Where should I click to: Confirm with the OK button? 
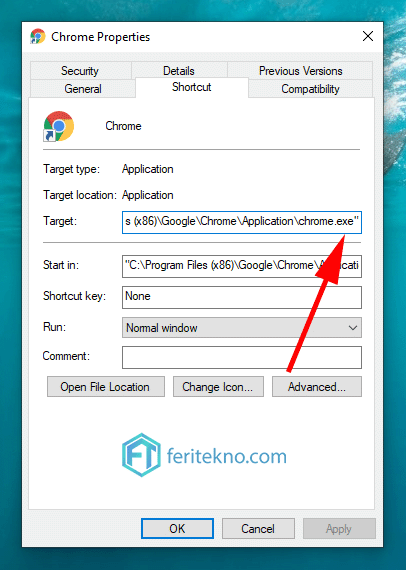tap(177, 528)
